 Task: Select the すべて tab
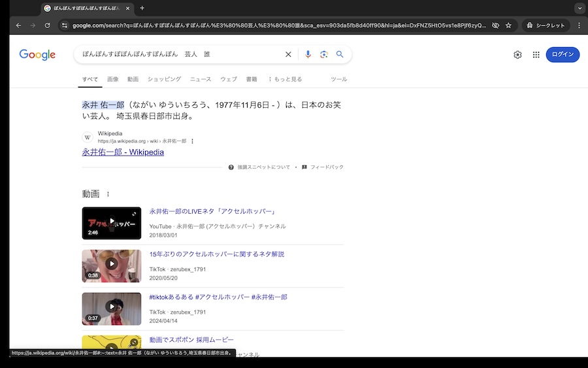coord(90,79)
